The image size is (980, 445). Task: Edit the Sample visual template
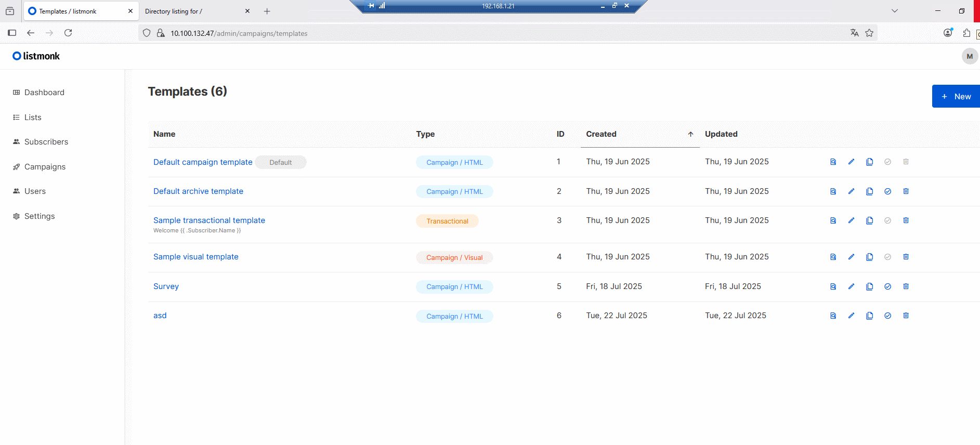851,257
